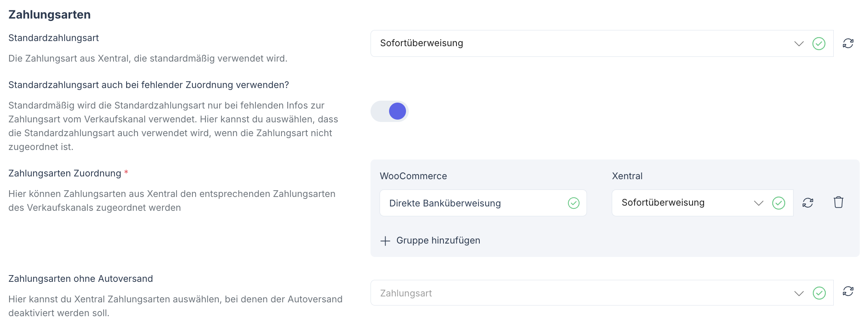Delete the Direkte Banküberweisung mapping row
Screen dimensions: 868x328
[x=838, y=202]
